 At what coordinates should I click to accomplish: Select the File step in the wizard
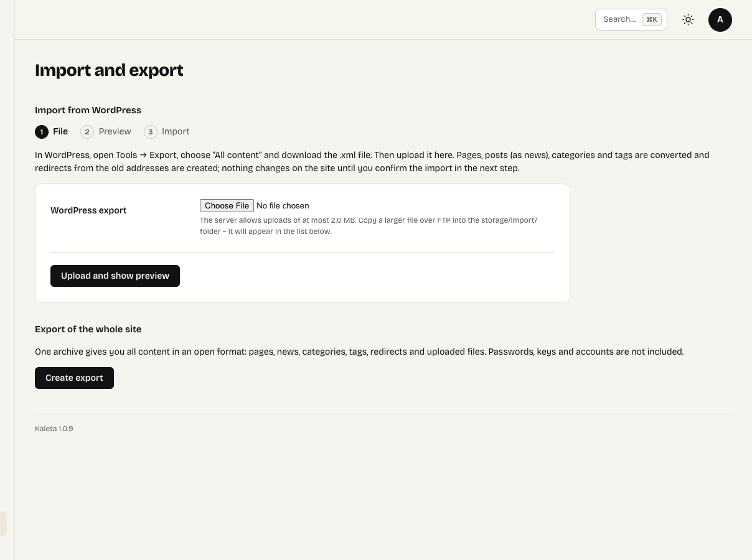52,132
